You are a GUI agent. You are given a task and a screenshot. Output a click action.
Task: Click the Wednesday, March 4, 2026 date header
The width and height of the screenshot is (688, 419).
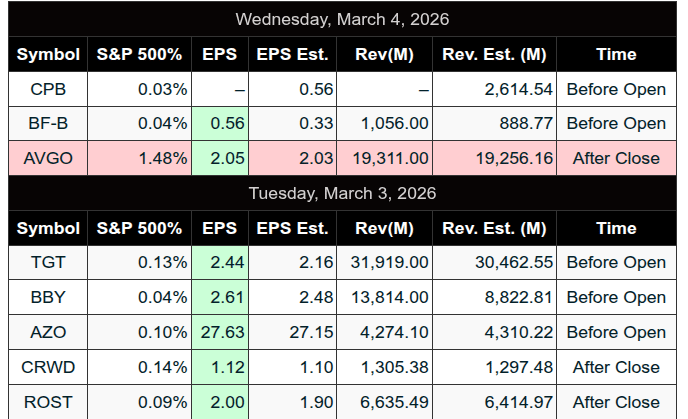[x=343, y=19]
